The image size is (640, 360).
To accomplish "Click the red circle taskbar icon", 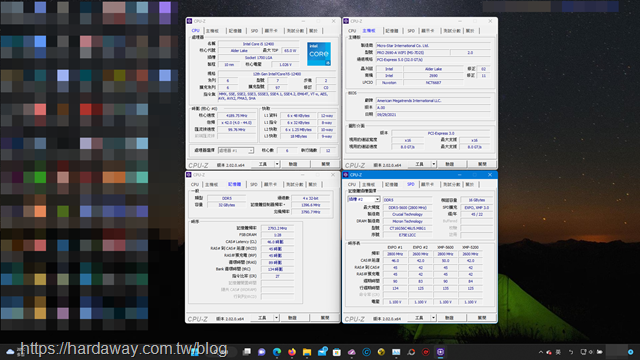I will coord(426,352).
